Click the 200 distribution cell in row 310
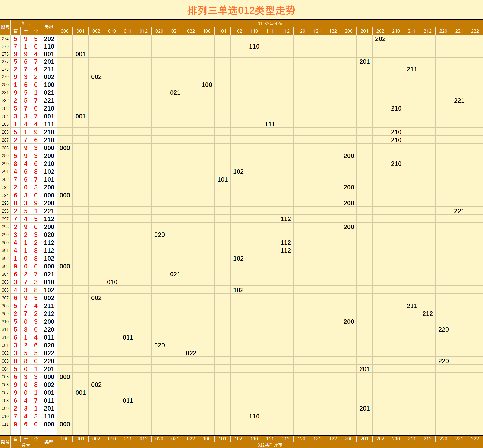 click(x=349, y=321)
